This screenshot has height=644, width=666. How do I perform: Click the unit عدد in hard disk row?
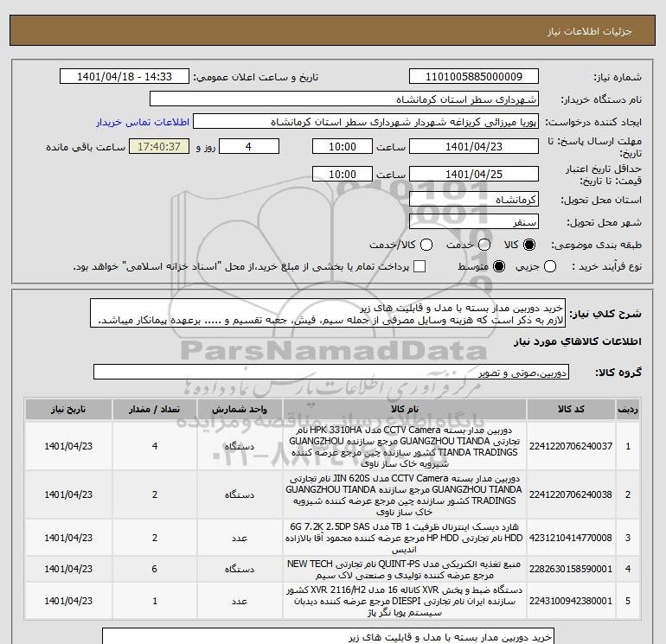240,538
